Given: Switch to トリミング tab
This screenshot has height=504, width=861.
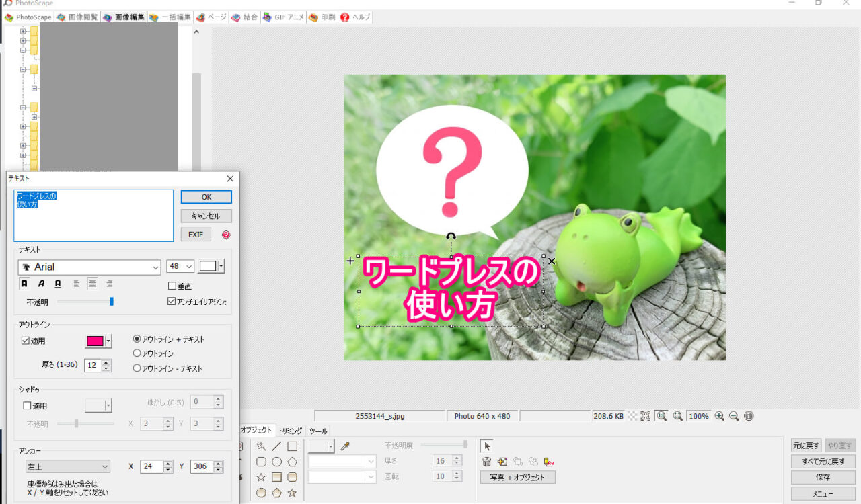Looking at the screenshot, I should tap(291, 431).
